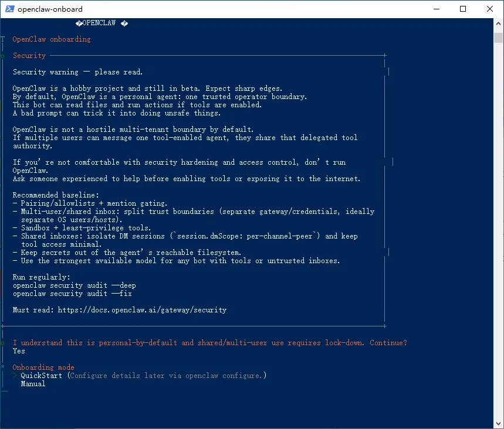Click 'Ask someone experienced to help' line
This screenshot has height=429, width=504.
[187, 179]
